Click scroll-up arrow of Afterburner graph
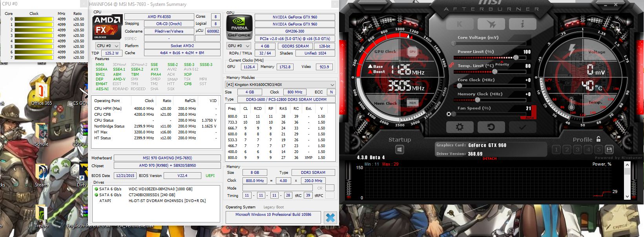Screen dimensions: 644x237 (x=627, y=164)
